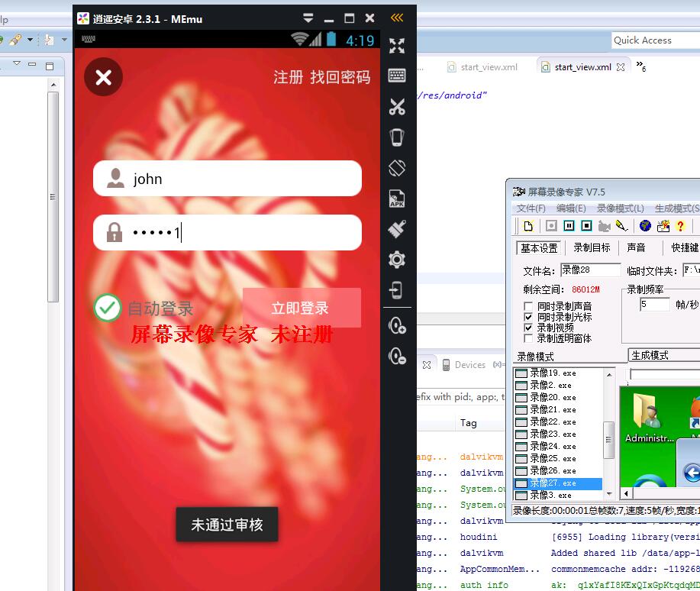This screenshot has height=591, width=700.
Task: Decrease volume in MEmu sidebar
Action: pos(397,356)
